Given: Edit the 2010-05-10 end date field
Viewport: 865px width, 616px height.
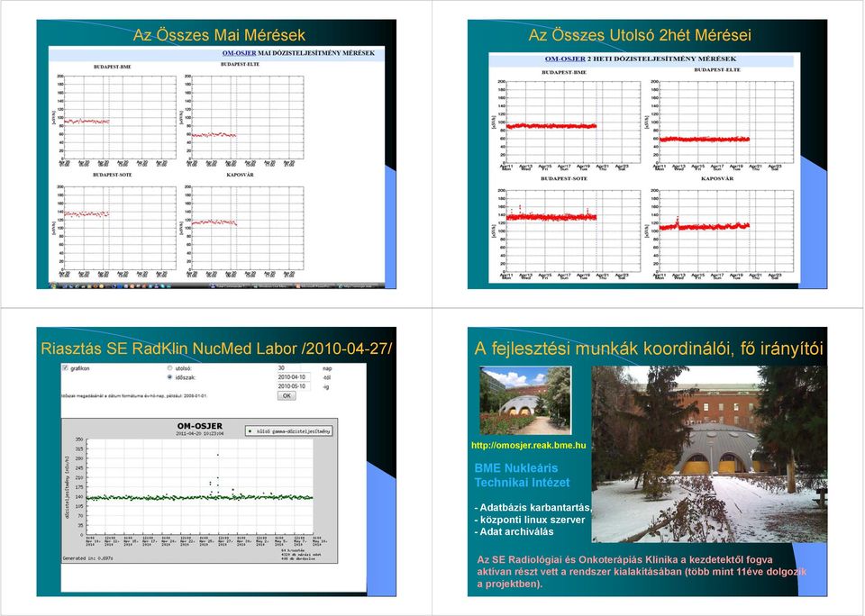Looking at the screenshot, I should point(294,386).
